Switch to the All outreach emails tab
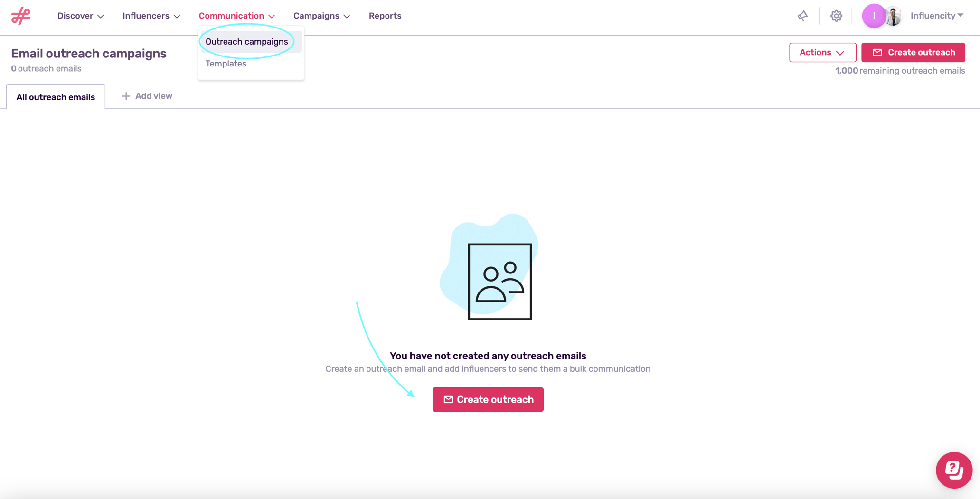 [55, 96]
